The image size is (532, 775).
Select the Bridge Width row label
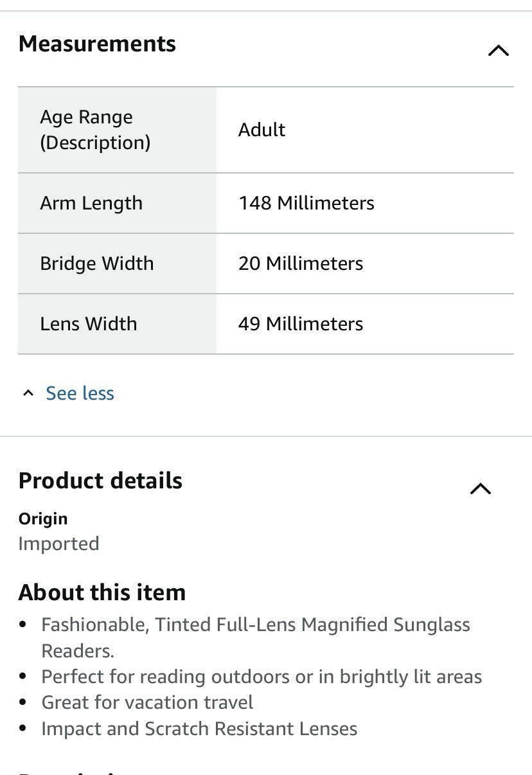point(97,263)
